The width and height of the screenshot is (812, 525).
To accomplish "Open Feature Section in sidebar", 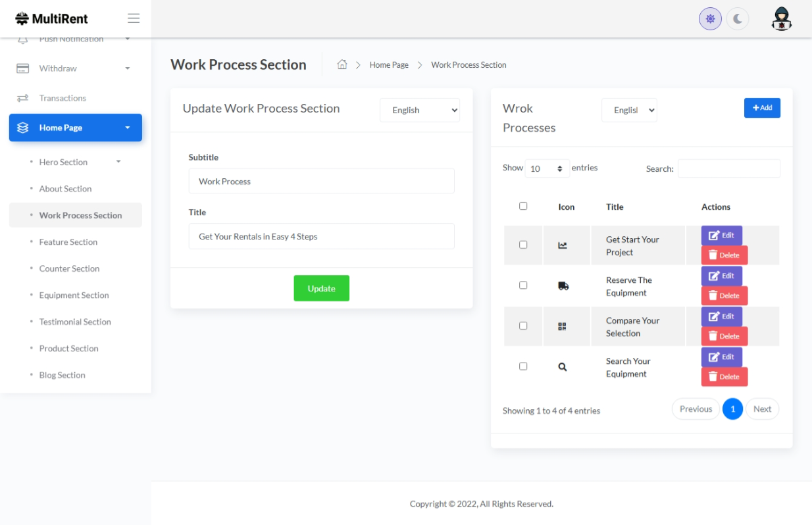I will [x=68, y=242].
